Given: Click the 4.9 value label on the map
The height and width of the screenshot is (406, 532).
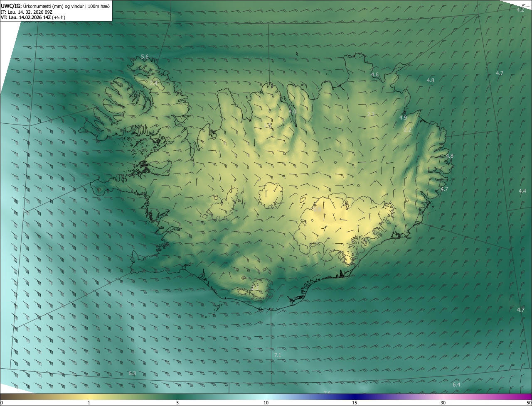Looking at the screenshot, I should point(403,118).
